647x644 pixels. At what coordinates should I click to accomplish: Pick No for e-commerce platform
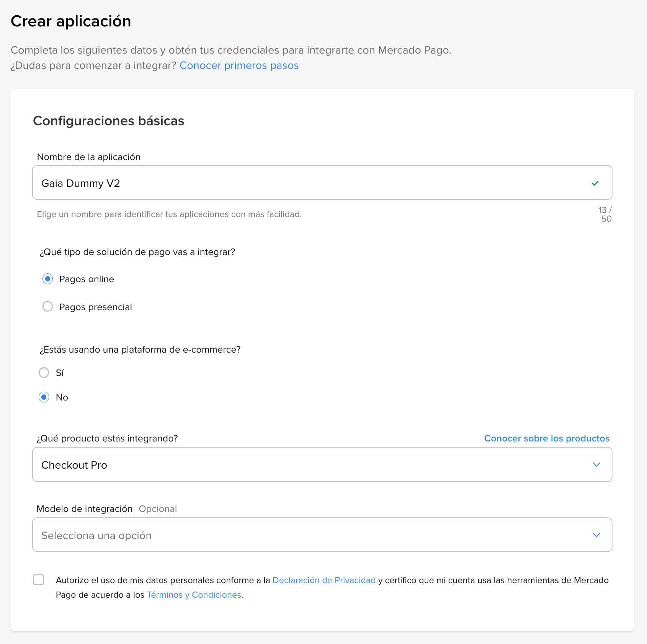44,397
